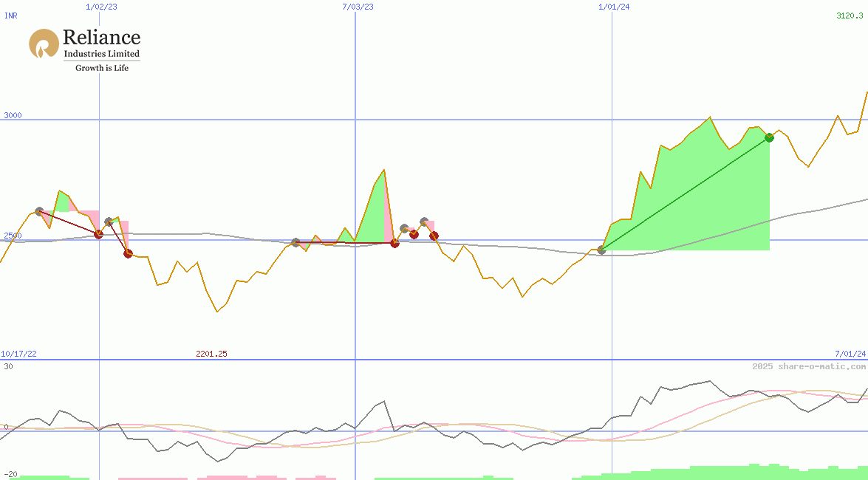Click the Growth is Life tagline
Screen dimensions: 868x480
[x=101, y=68]
